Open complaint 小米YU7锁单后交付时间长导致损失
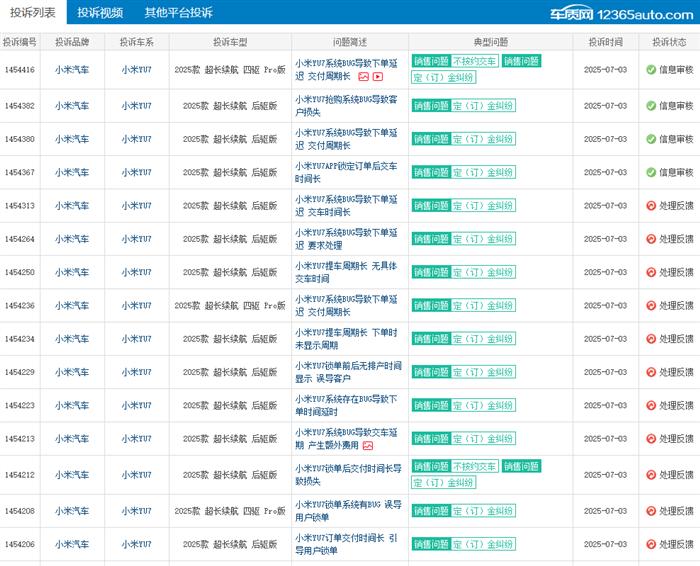The image size is (700, 566). (x=348, y=475)
